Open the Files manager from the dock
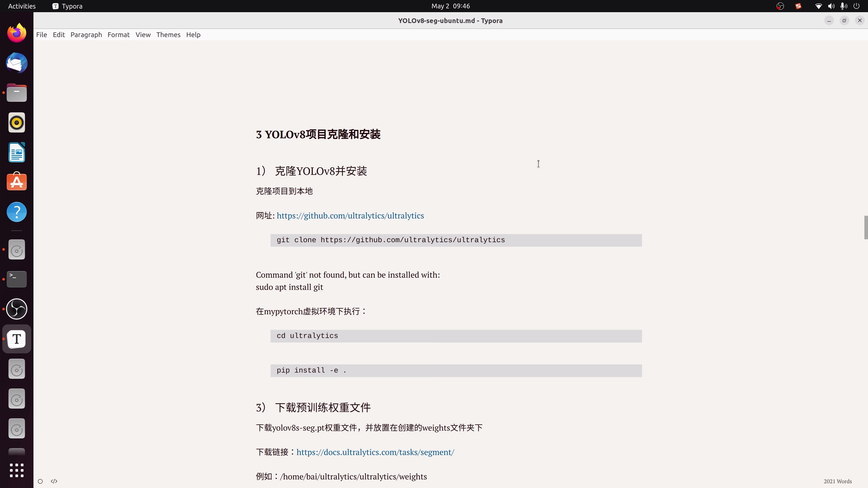This screenshot has height=488, width=868. tap(16, 93)
